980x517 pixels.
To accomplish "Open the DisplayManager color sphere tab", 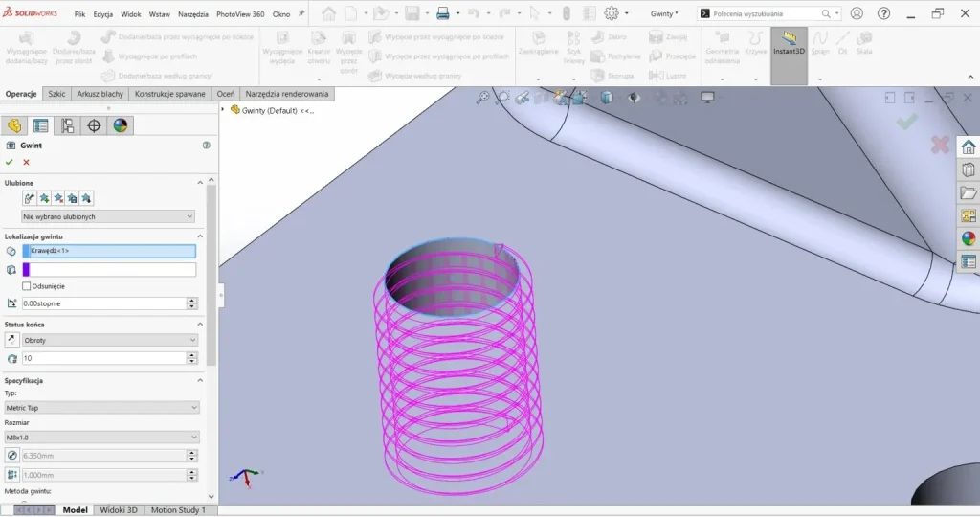I will [x=121, y=125].
